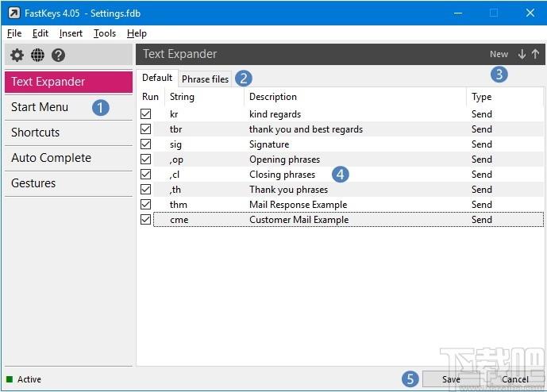Select the Default tab
The width and height of the screenshot is (547, 392).
(157, 78)
